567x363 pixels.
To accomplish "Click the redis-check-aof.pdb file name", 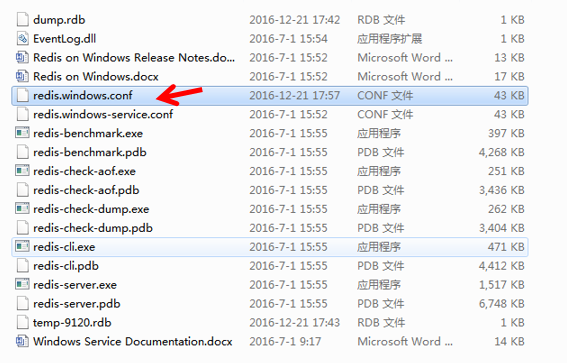I will pos(86,190).
